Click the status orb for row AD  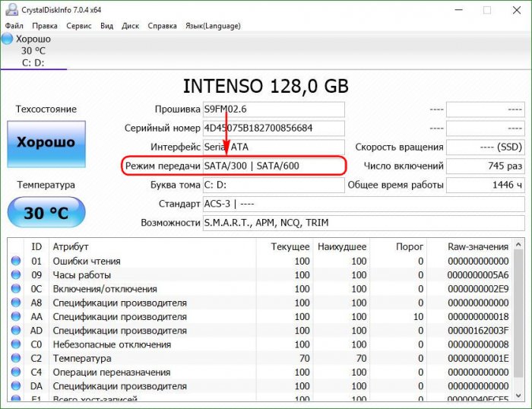coord(16,330)
